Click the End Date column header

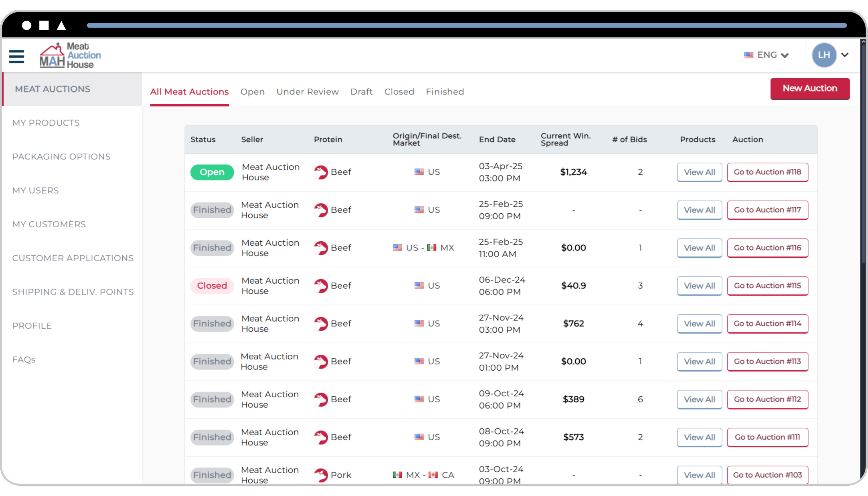pyautogui.click(x=497, y=139)
